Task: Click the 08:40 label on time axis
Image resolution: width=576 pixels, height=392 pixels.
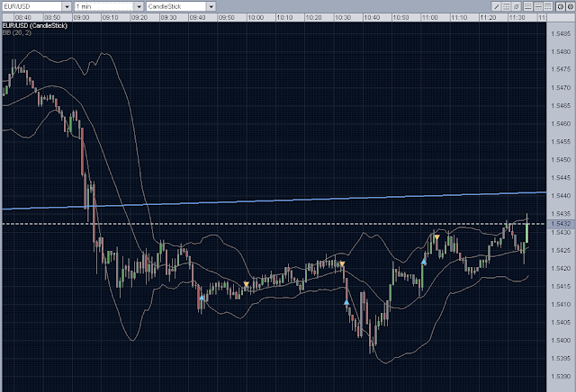Action: tap(23, 17)
